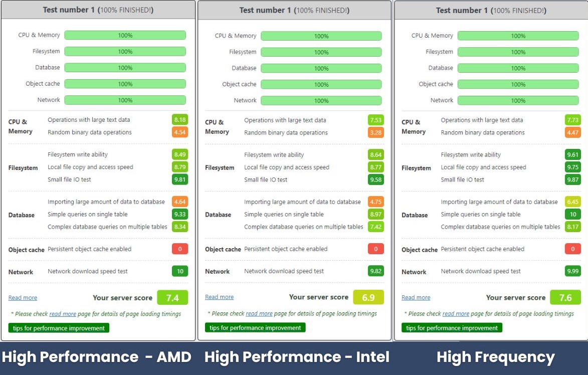588x375 pixels.
Task: Select the 7.6 High Frequency server score badge
Action: pos(565,297)
